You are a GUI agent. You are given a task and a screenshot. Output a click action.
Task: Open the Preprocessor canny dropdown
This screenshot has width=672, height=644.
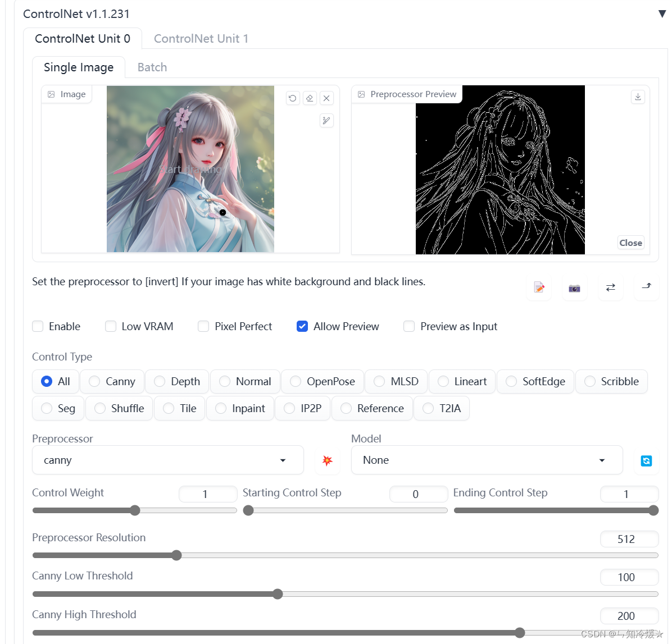click(x=168, y=460)
